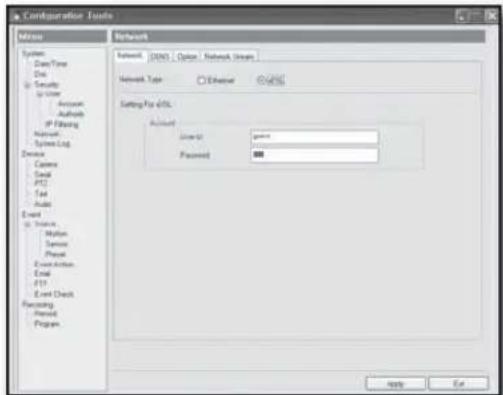Open Email settings in the tree
503x395 pixels.
[42, 274]
